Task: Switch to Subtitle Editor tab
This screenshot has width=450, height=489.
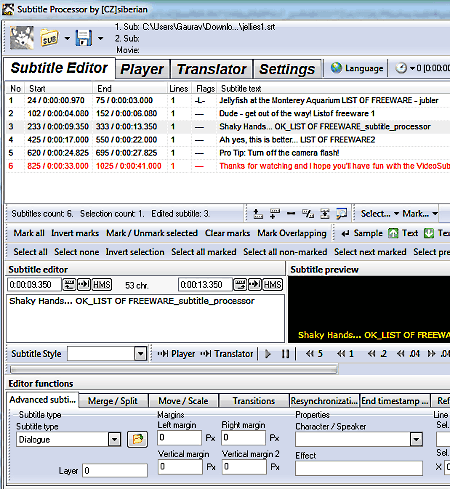Action: 59,68
